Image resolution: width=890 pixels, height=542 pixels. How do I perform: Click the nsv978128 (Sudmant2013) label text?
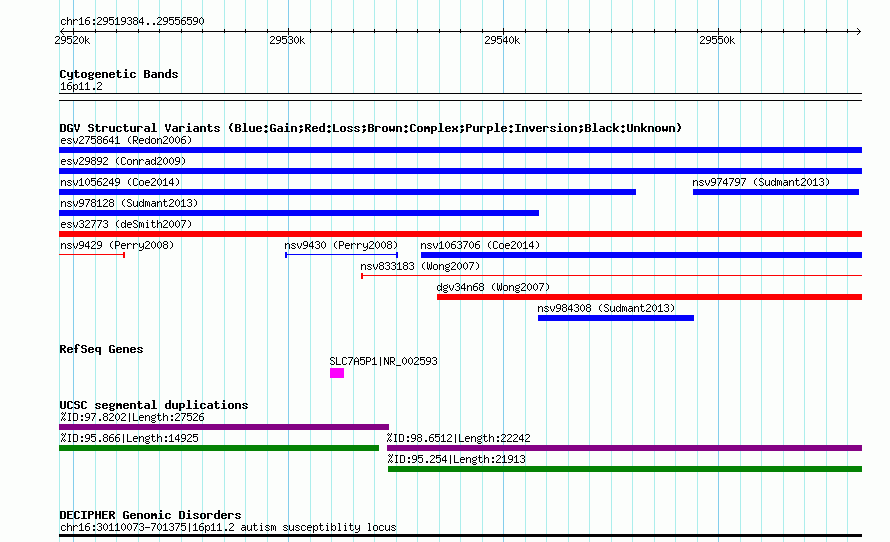click(129, 203)
